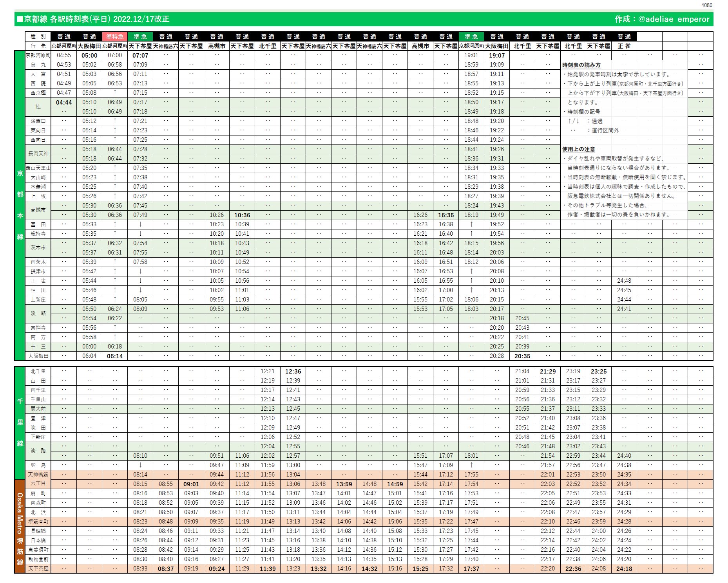
Task: Select the 動物園前 station label
Action: [38, 559]
